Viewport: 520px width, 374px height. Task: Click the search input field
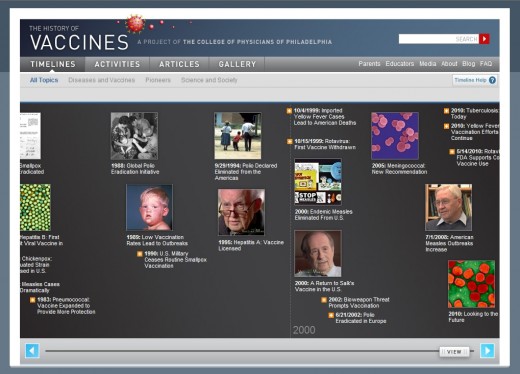click(x=439, y=39)
